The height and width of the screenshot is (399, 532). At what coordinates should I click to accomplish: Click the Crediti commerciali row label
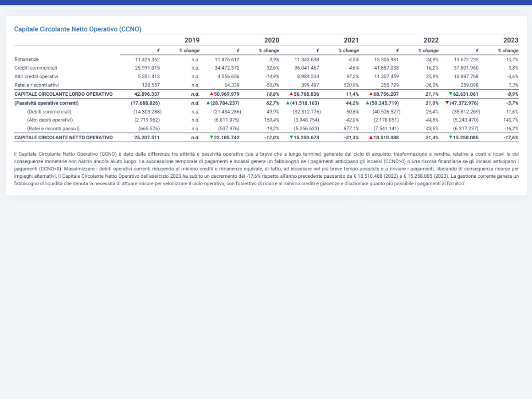pyautogui.click(x=35, y=68)
